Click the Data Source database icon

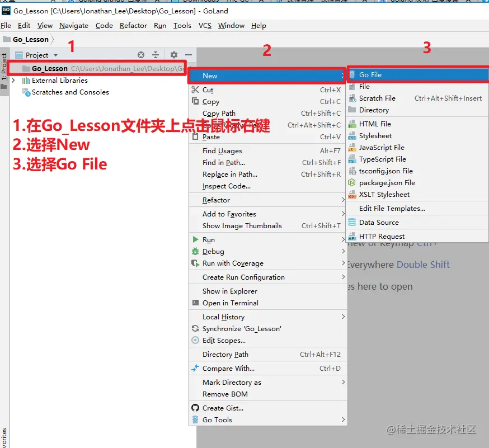[x=352, y=222]
